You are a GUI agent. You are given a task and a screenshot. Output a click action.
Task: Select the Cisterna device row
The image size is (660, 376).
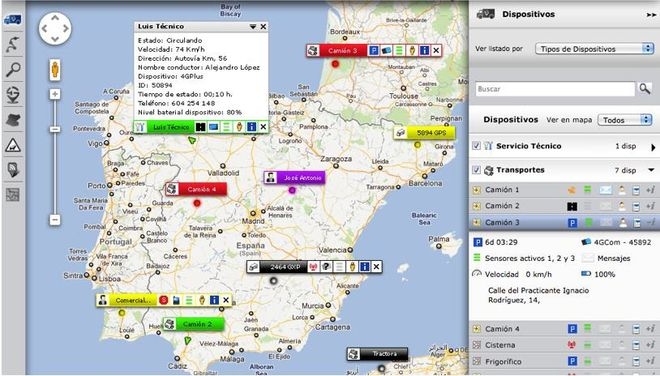coord(564,345)
